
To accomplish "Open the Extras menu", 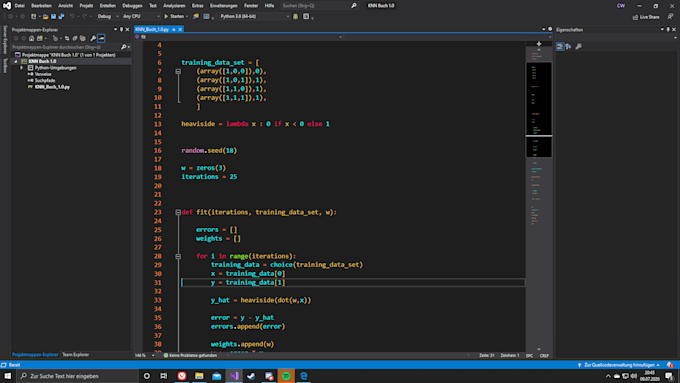I will [197, 6].
